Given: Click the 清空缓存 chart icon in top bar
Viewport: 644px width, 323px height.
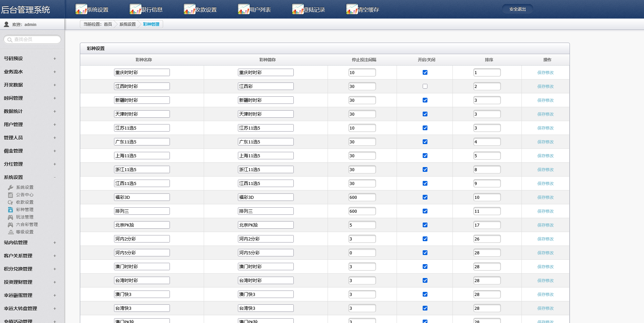Looking at the screenshot, I should click(x=352, y=9).
